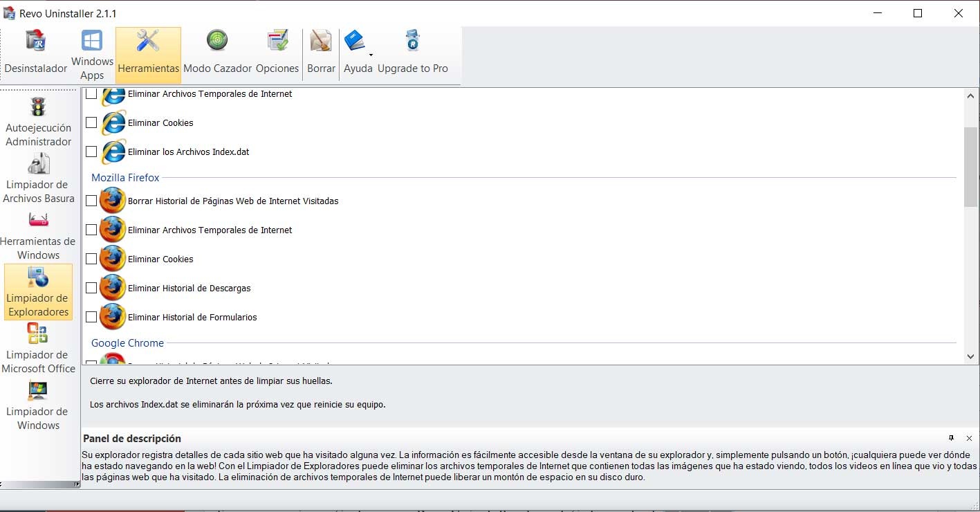Click Internet Explorer icon beside Eliminar Cookies
This screenshot has width=980, height=512.
pos(113,122)
